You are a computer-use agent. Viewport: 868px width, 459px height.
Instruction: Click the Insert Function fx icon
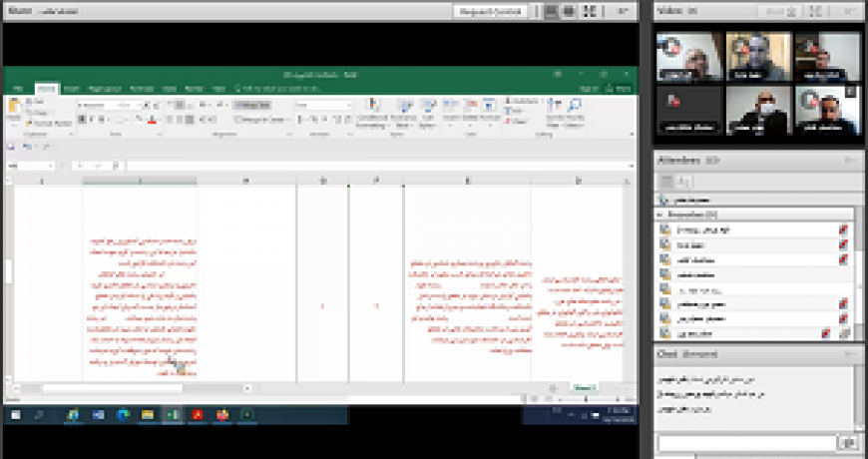[116, 166]
